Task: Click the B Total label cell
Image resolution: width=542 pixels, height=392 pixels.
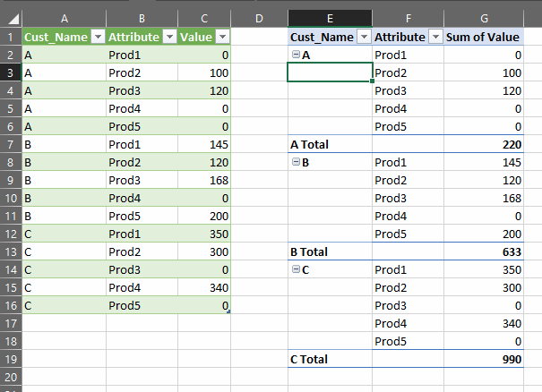Action: coord(330,251)
